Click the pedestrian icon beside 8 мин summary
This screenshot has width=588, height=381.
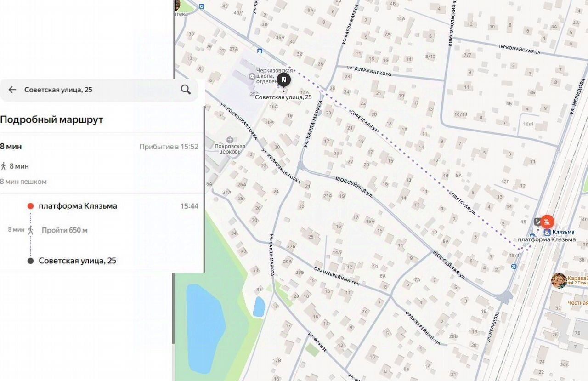4,166
